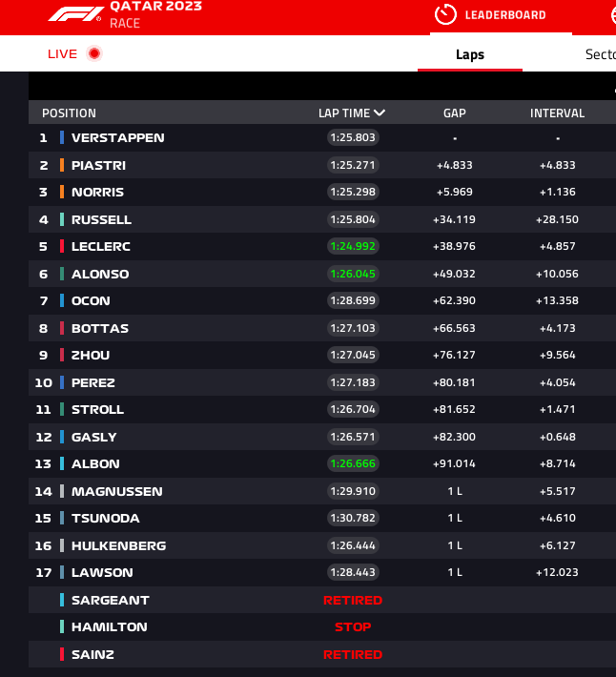Click Albon's green lap time 1:26.666
The height and width of the screenshot is (677, 616).
pyautogui.click(x=353, y=463)
